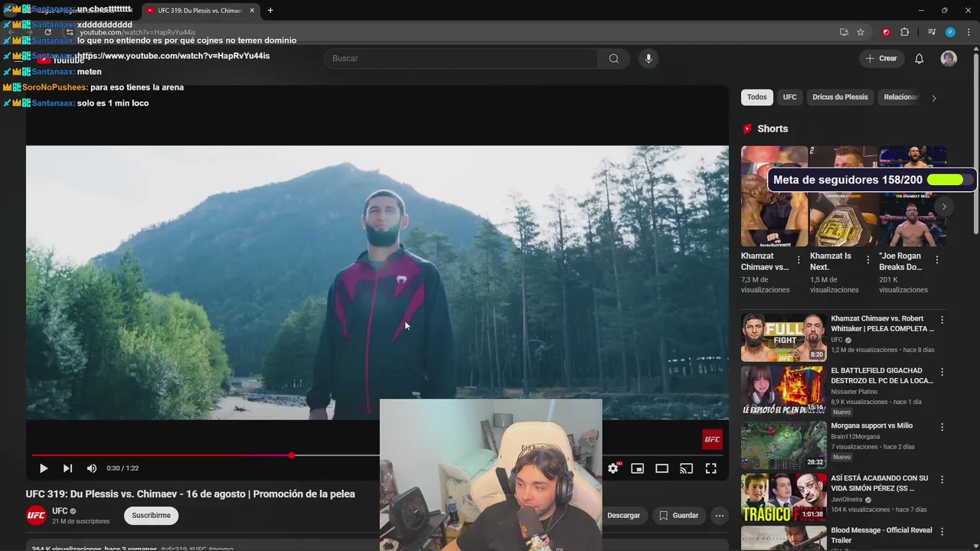Mute the video player volume
The image size is (980, 551).
click(92, 468)
